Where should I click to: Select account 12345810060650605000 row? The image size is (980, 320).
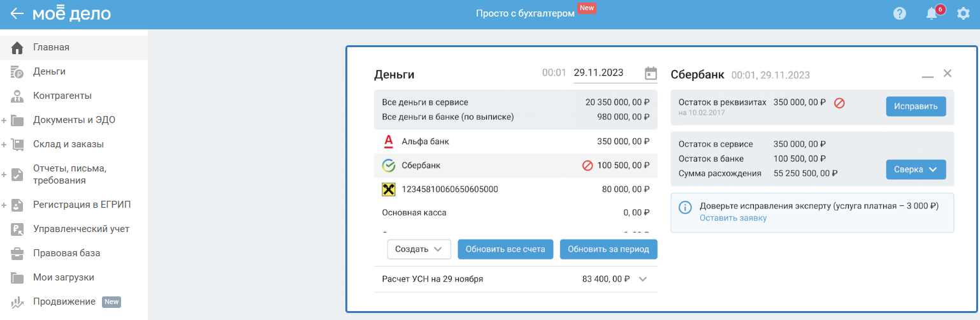pos(515,189)
